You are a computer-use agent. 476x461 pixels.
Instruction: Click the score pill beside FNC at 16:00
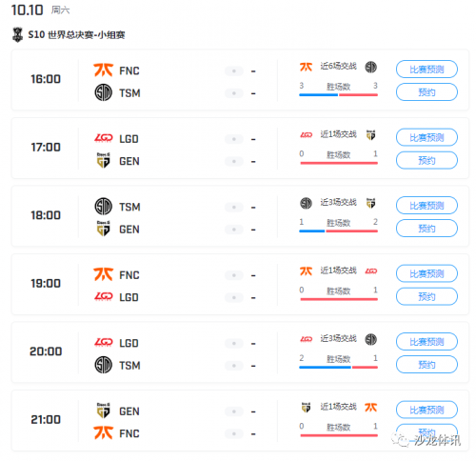234,70
